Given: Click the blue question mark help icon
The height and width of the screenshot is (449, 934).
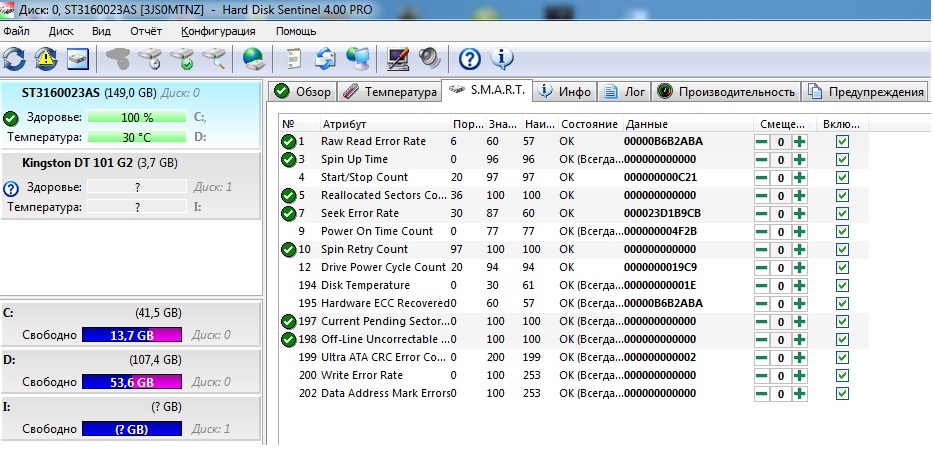Looking at the screenshot, I should tap(470, 58).
